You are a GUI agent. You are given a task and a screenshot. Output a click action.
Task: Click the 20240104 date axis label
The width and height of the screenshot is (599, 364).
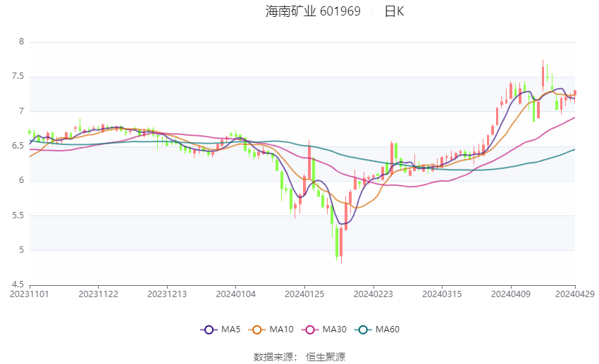click(235, 294)
